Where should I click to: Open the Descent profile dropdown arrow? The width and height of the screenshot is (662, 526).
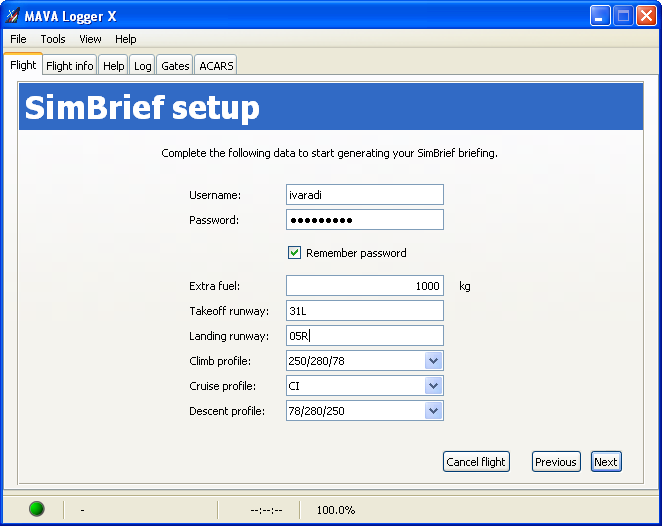click(433, 411)
